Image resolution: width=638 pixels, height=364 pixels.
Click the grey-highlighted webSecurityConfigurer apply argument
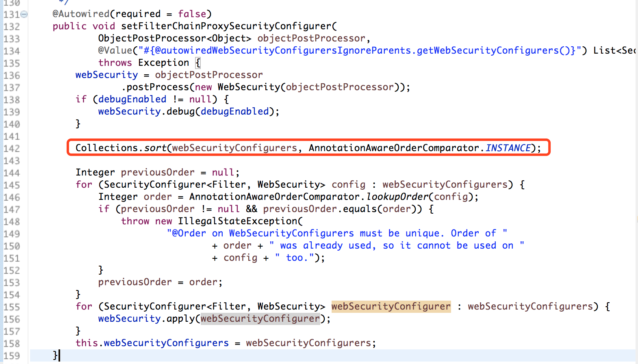tap(260, 318)
